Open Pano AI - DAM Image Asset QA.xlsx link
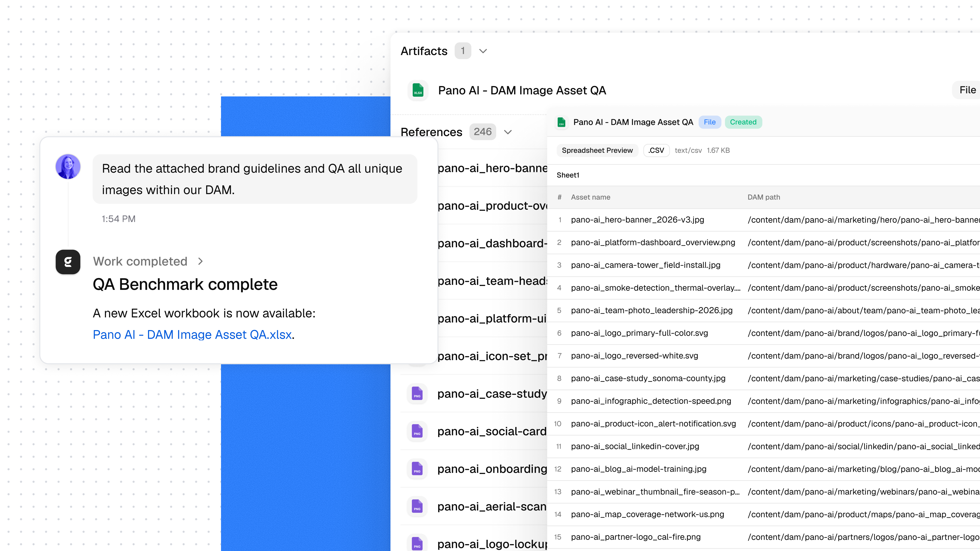 tap(192, 334)
